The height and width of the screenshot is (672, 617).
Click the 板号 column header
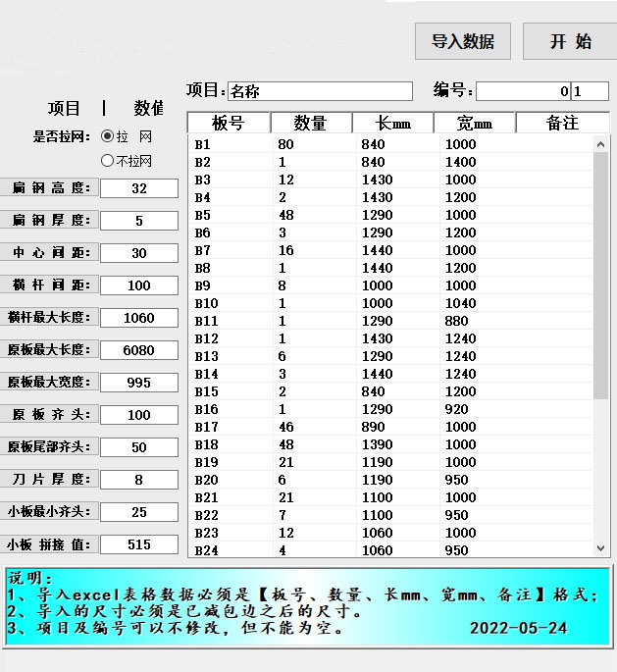(228, 123)
